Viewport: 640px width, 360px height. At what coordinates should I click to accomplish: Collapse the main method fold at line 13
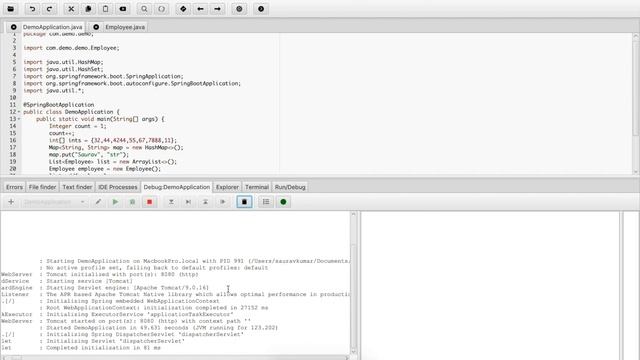19,119
